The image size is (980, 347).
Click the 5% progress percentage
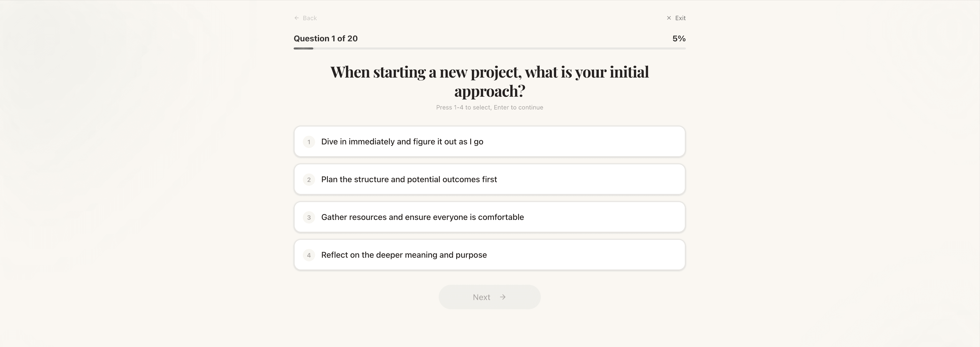pos(679,38)
